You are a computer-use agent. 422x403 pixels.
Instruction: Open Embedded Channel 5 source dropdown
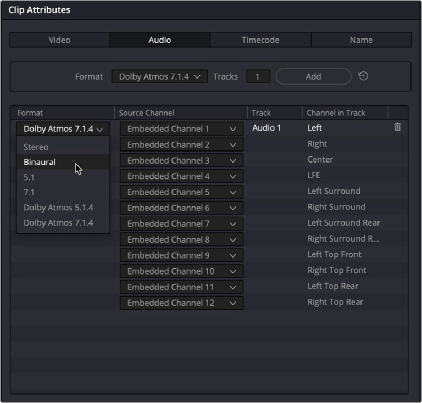(x=182, y=192)
